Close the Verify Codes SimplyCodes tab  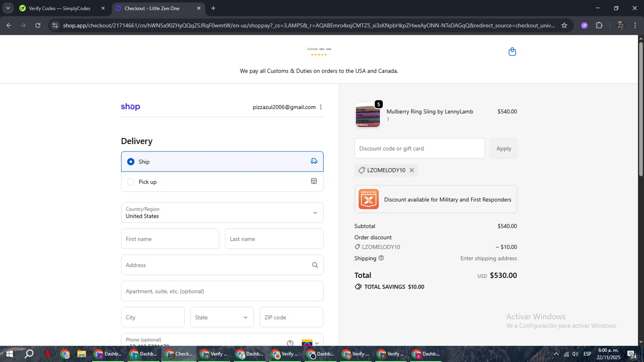click(x=103, y=8)
